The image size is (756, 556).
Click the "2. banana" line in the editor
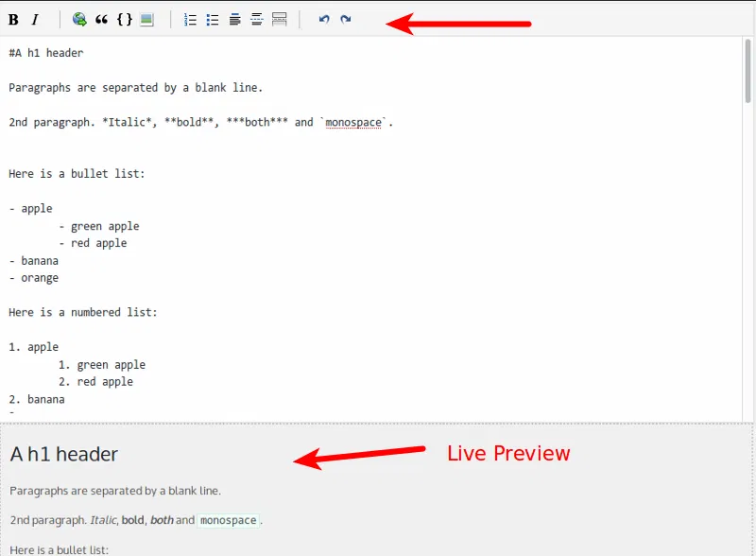(x=36, y=399)
